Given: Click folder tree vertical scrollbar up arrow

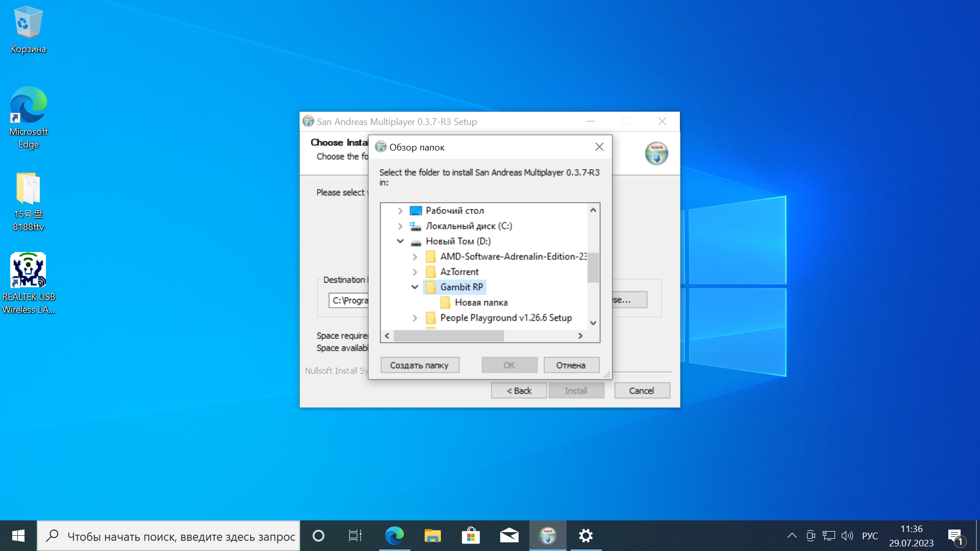Looking at the screenshot, I should [x=593, y=210].
